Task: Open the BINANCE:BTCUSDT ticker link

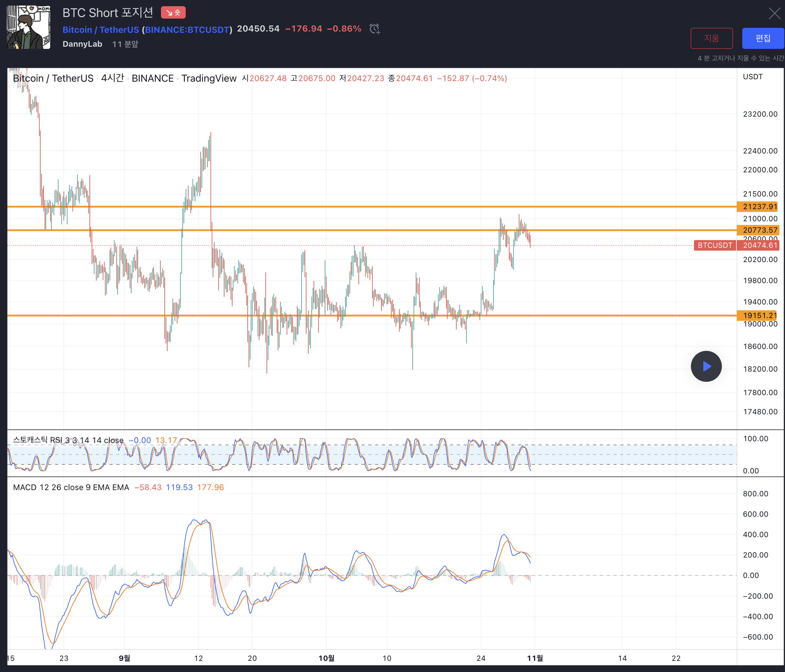Action: pyautogui.click(x=187, y=29)
